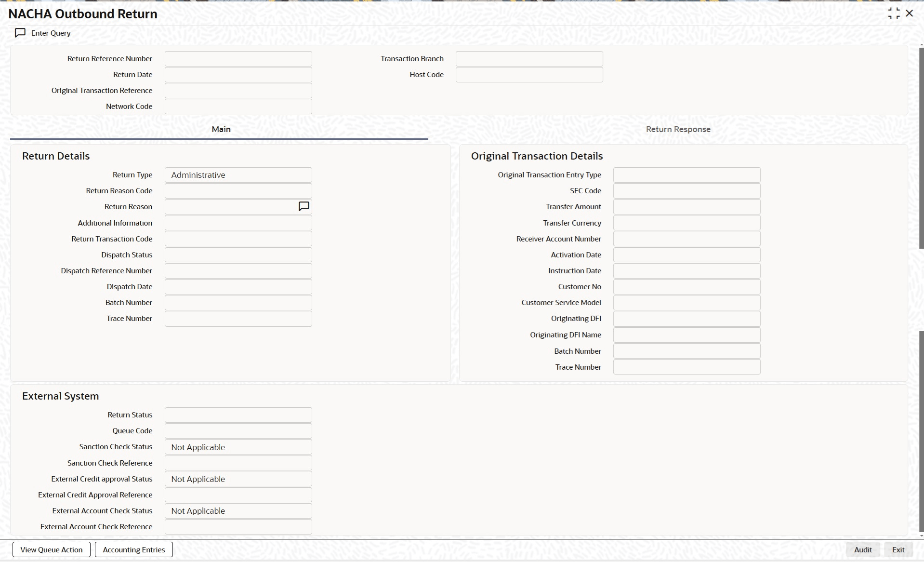The height and width of the screenshot is (562, 924).
Task: Select the Dispatch Status field
Action: pyautogui.click(x=238, y=254)
